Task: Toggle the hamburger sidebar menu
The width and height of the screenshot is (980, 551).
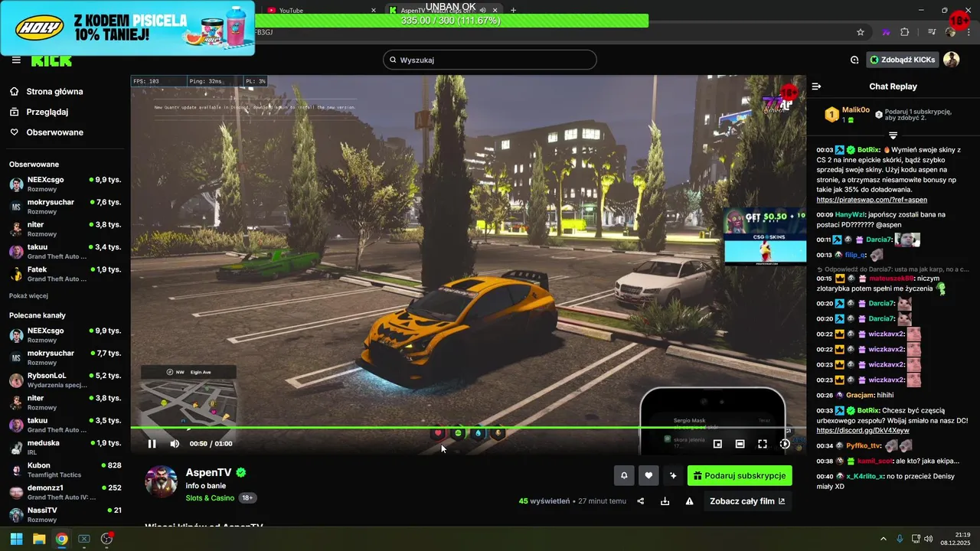Action: 16,60
